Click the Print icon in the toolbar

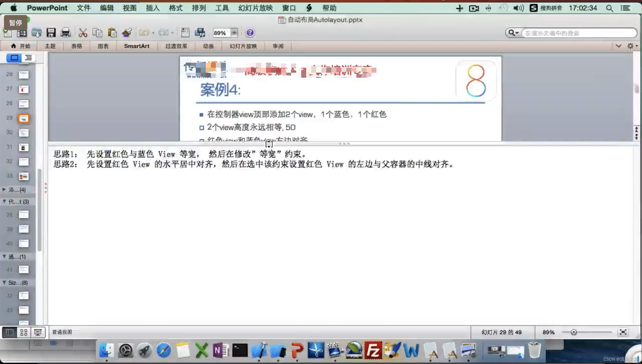[x=66, y=33]
